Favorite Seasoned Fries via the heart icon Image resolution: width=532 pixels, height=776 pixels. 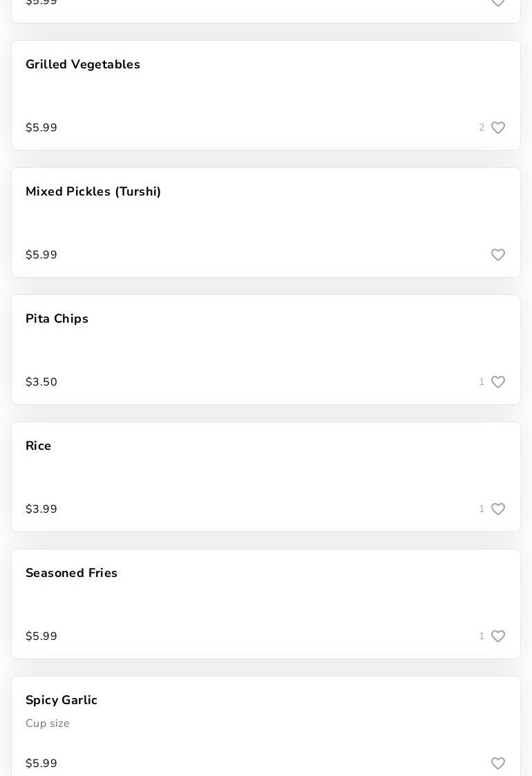click(x=498, y=636)
